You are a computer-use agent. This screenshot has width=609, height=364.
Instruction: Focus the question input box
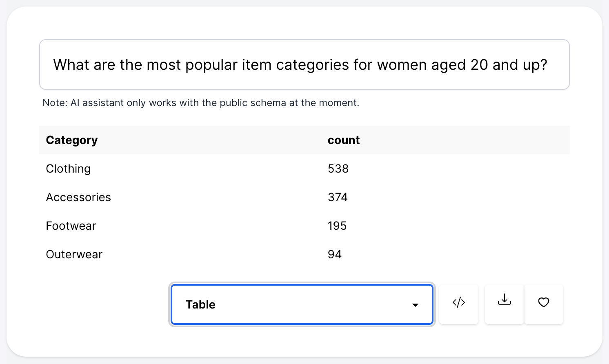(x=304, y=64)
